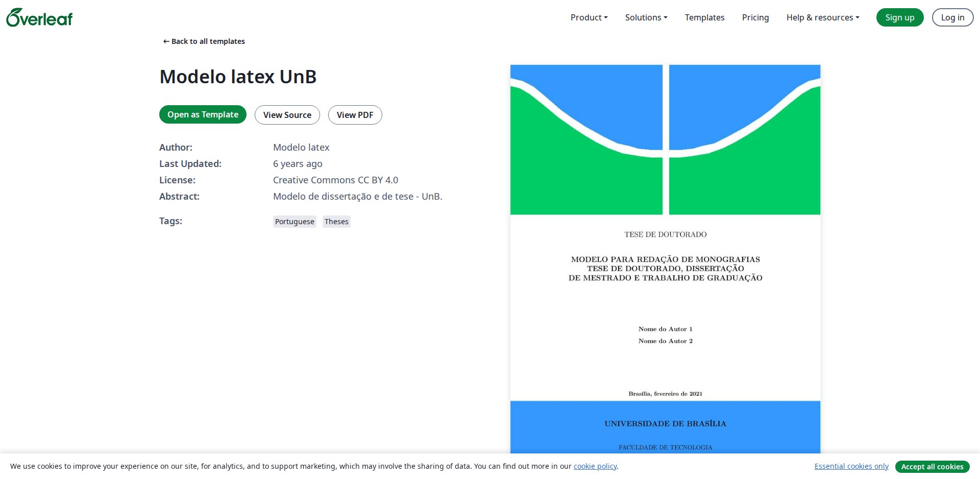Click the Sign up button
Image resolution: width=980 pixels, height=479 pixels.
900,17
